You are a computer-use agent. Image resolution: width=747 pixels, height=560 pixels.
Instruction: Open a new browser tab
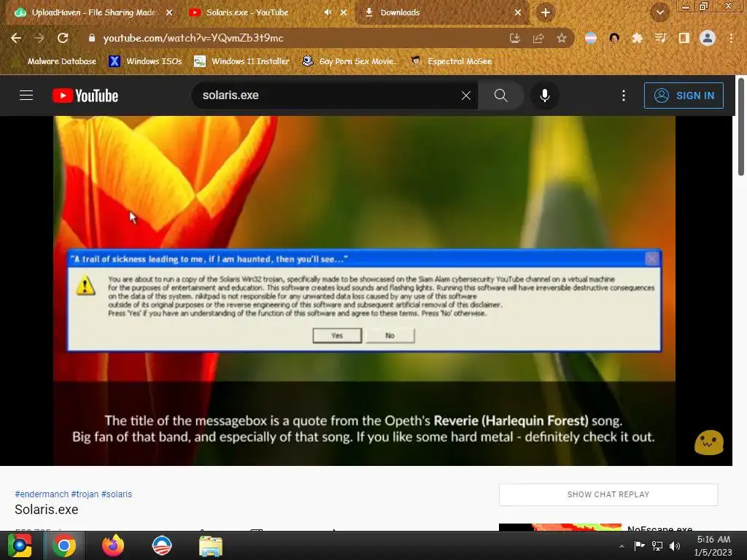pos(546,12)
